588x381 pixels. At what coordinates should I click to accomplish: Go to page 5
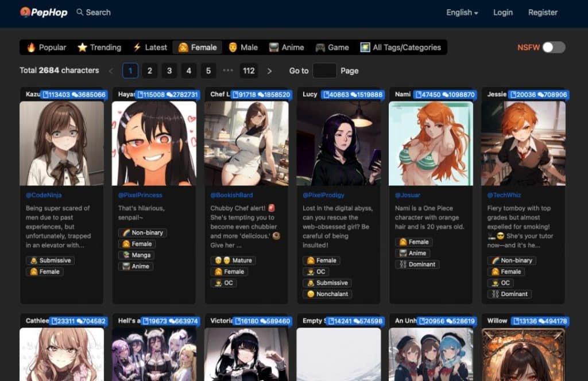(x=208, y=71)
